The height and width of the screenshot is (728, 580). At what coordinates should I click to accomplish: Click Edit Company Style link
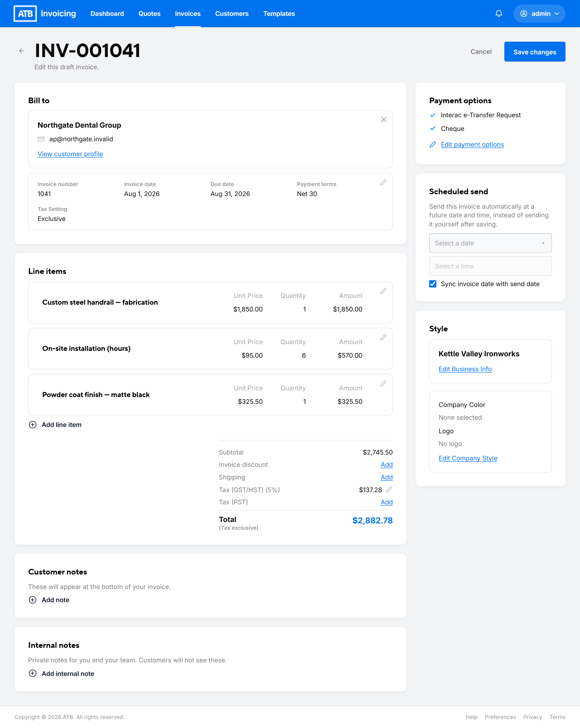468,458
